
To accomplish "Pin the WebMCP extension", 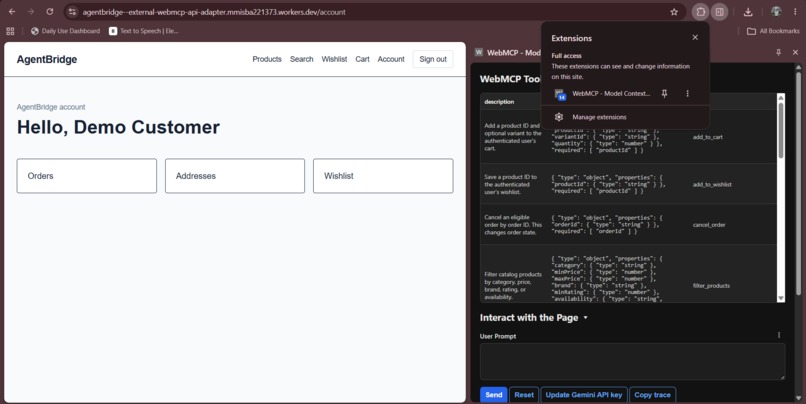I will tap(664, 94).
